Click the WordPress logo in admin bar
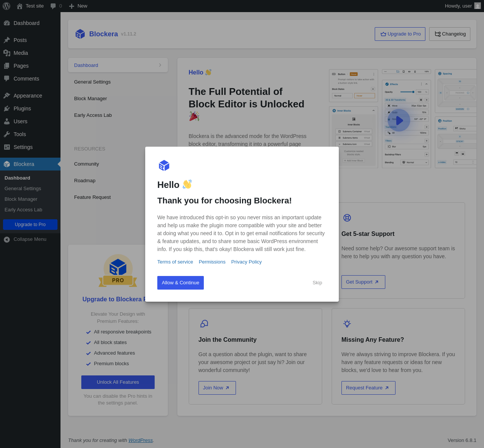The width and height of the screenshot is (484, 448). pyautogui.click(x=6, y=6)
